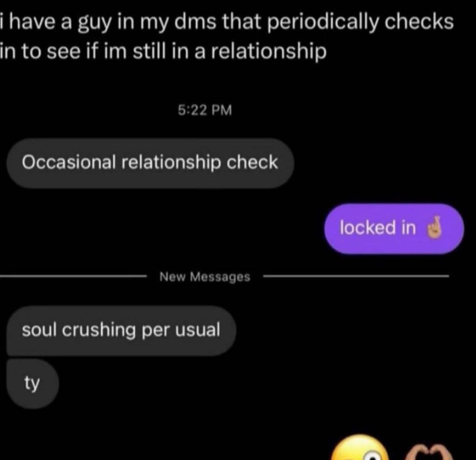Viewport: 476px width, 460px height.
Task: Select the purple 'locked in' message bubble
Action: (394, 229)
